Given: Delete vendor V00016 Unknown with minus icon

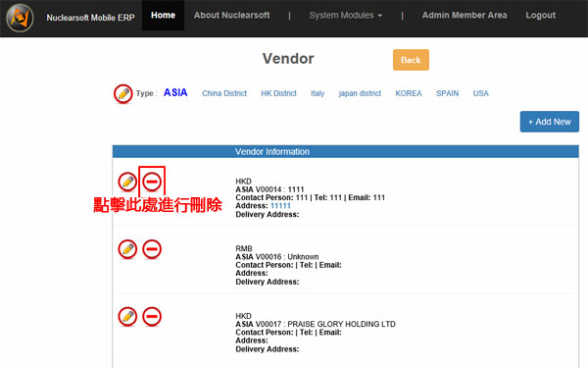Looking at the screenshot, I should point(152,249).
